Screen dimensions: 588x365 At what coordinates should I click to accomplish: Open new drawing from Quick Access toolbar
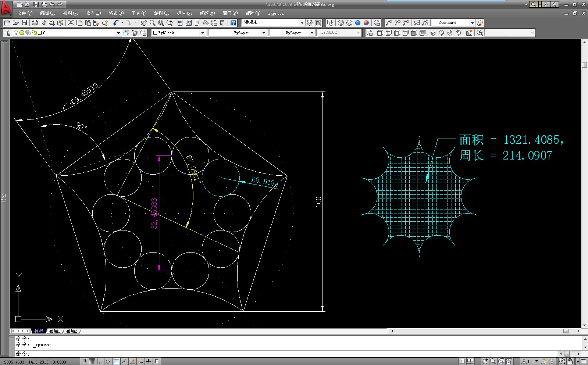[20, 4]
